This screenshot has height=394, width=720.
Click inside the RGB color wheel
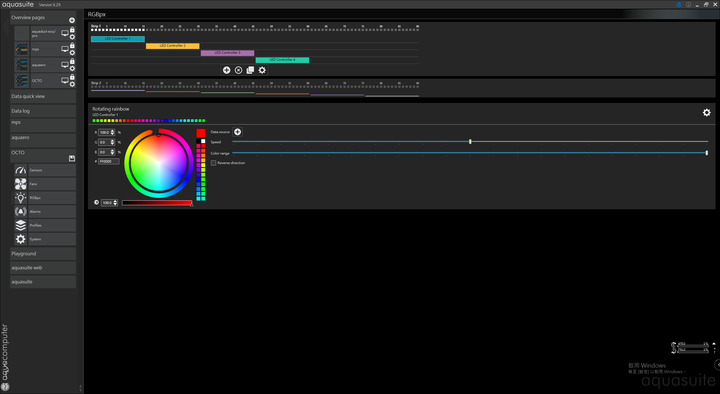pyautogui.click(x=158, y=163)
